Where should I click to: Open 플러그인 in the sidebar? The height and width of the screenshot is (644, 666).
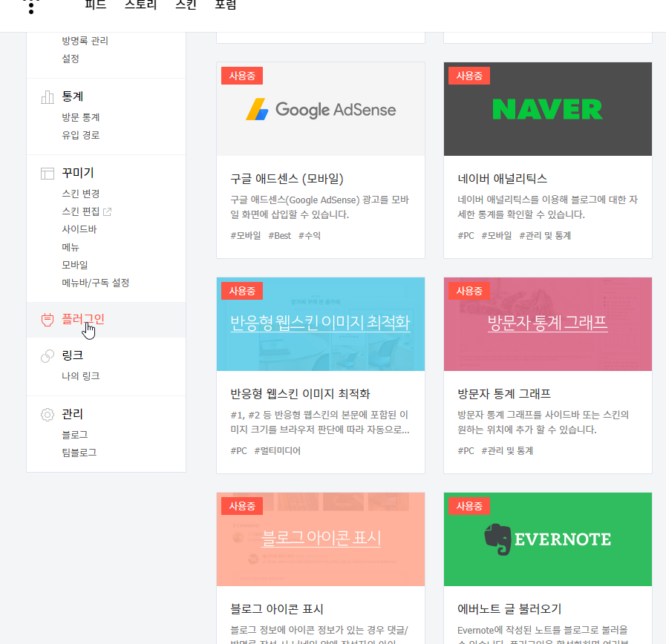pos(83,319)
